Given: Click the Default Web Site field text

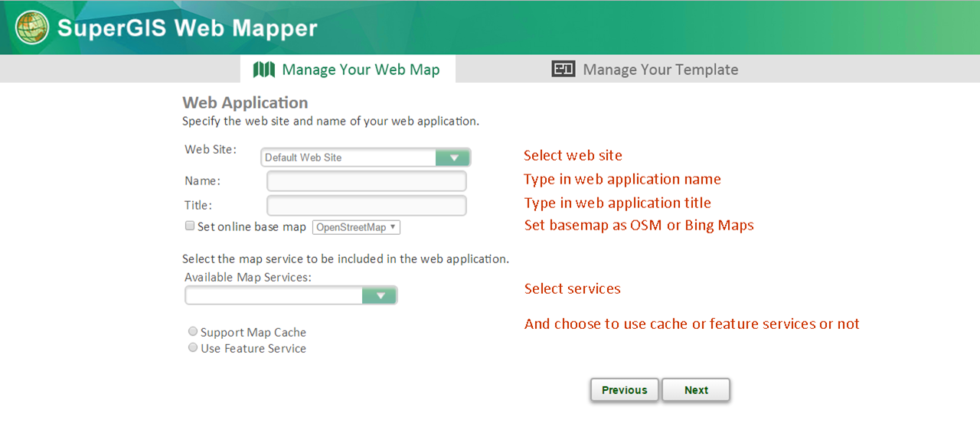Looking at the screenshot, I should click(303, 158).
